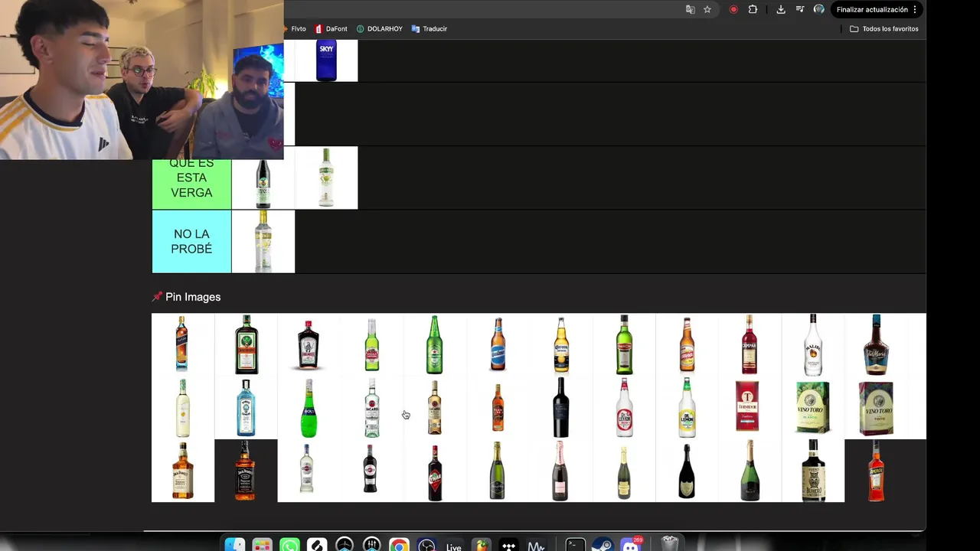This screenshot has height=551, width=980.
Task: Open OBS Studio from the dock
Action: coord(426,544)
